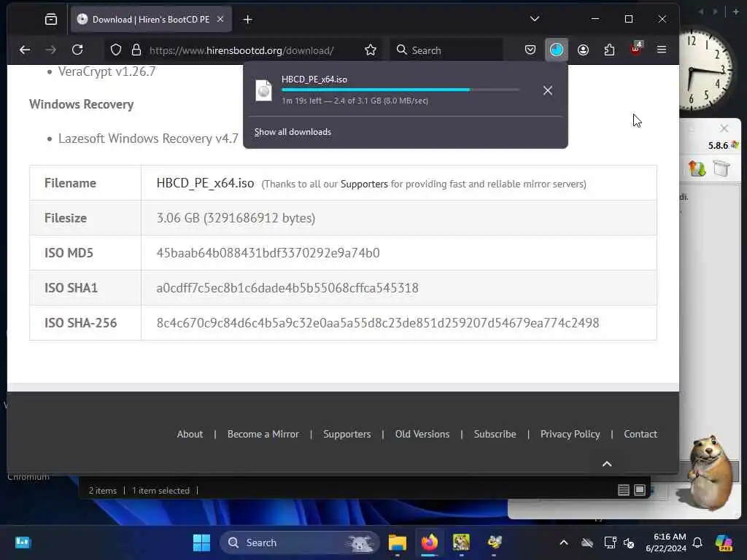Viewport: 747px width, 560px height.
Task: Switch Explorer to details view icon
Action: click(x=624, y=490)
